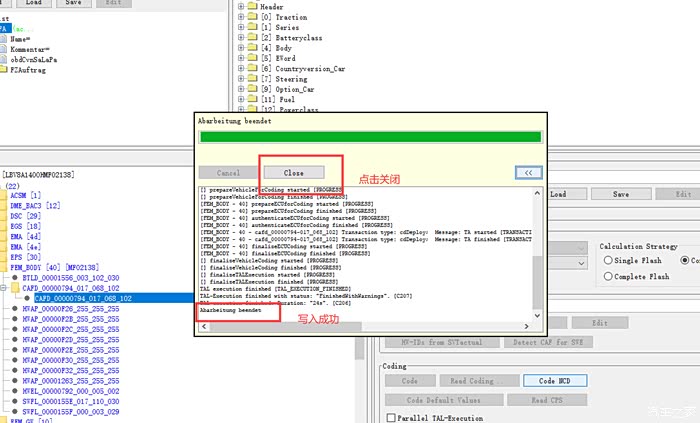
Task: Click the bullet icon beside BTLD_00001556_003_102_030
Action: click(x=15, y=278)
